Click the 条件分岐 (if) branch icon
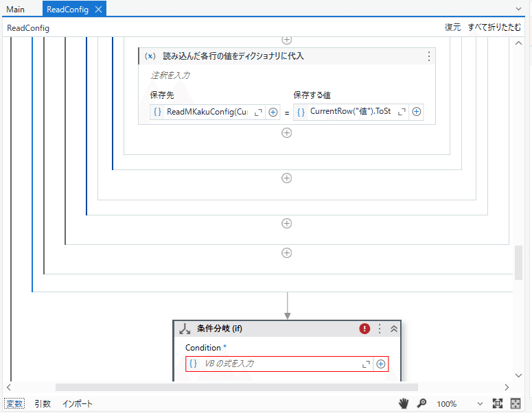Image resolution: width=532 pixels, height=413 pixels. [x=185, y=329]
